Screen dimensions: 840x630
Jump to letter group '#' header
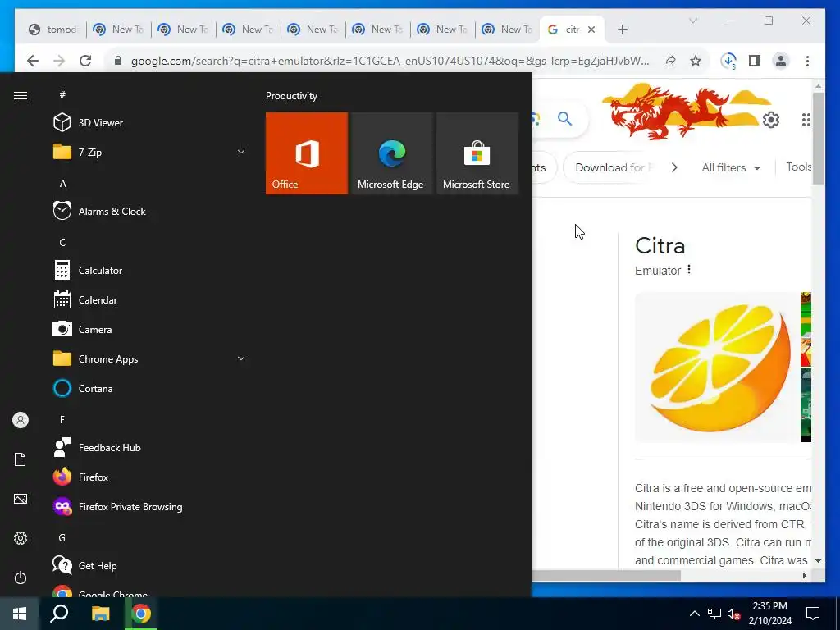62,94
